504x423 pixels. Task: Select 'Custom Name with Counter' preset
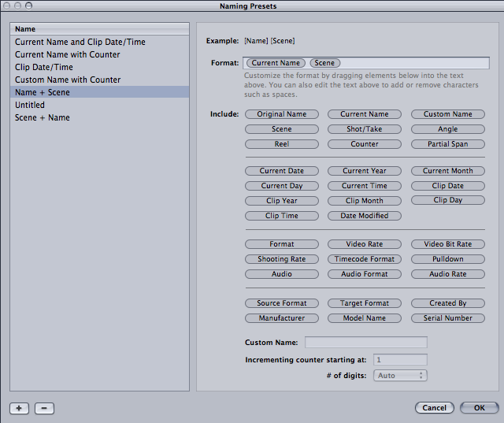coord(68,80)
